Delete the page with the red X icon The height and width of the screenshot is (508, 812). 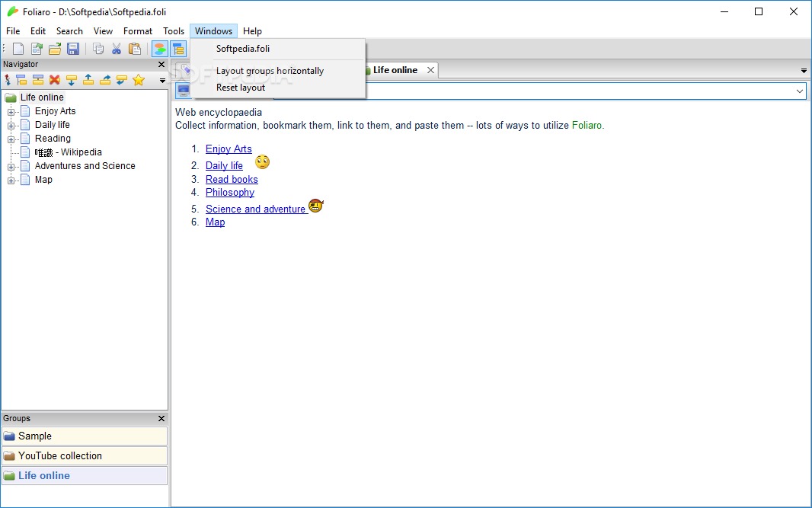[54, 80]
